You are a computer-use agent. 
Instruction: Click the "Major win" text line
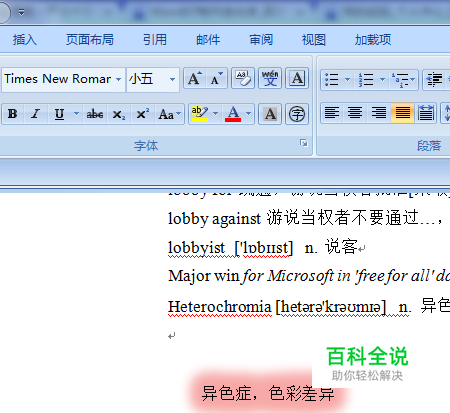coord(309,276)
